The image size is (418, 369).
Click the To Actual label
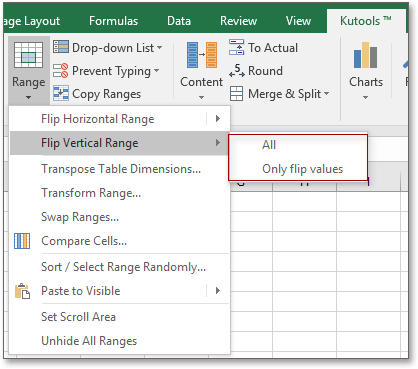pyautogui.click(x=273, y=48)
